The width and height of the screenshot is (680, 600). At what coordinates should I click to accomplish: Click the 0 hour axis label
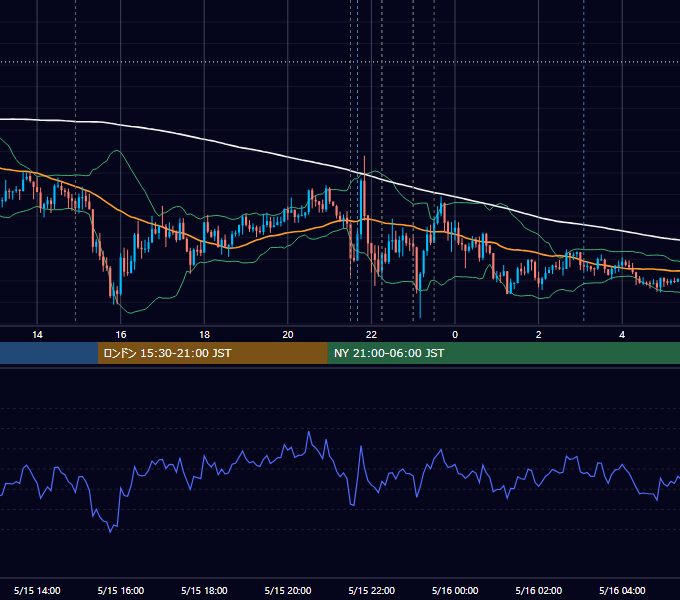[455, 335]
